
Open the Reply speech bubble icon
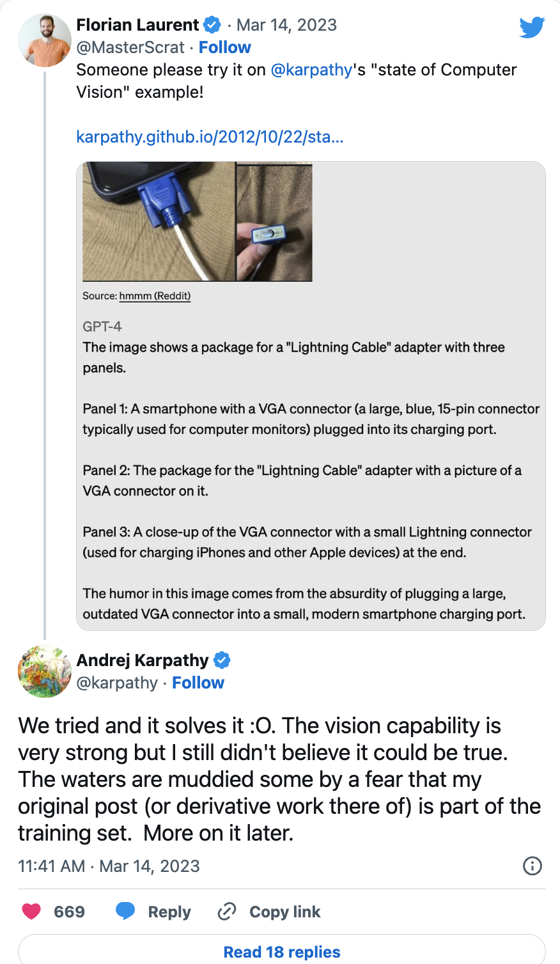coord(126,912)
